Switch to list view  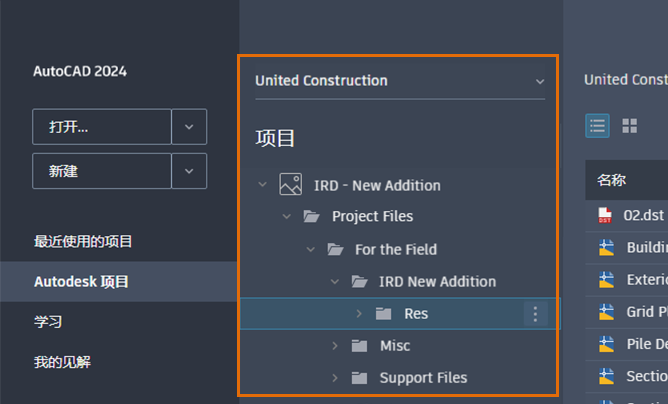click(x=597, y=126)
